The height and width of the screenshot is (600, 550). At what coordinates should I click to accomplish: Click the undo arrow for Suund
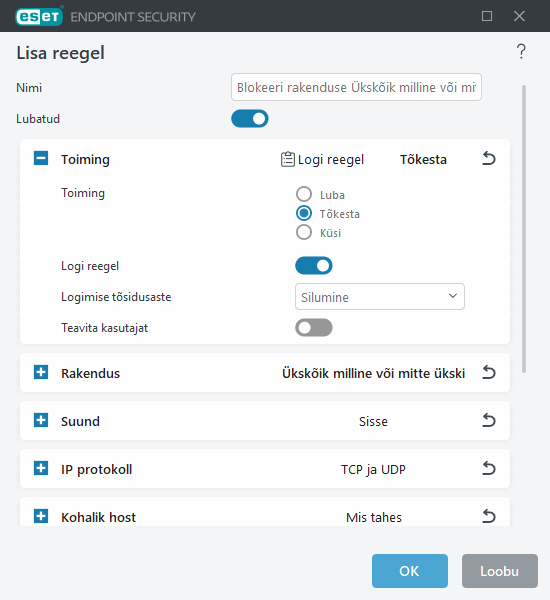click(488, 421)
